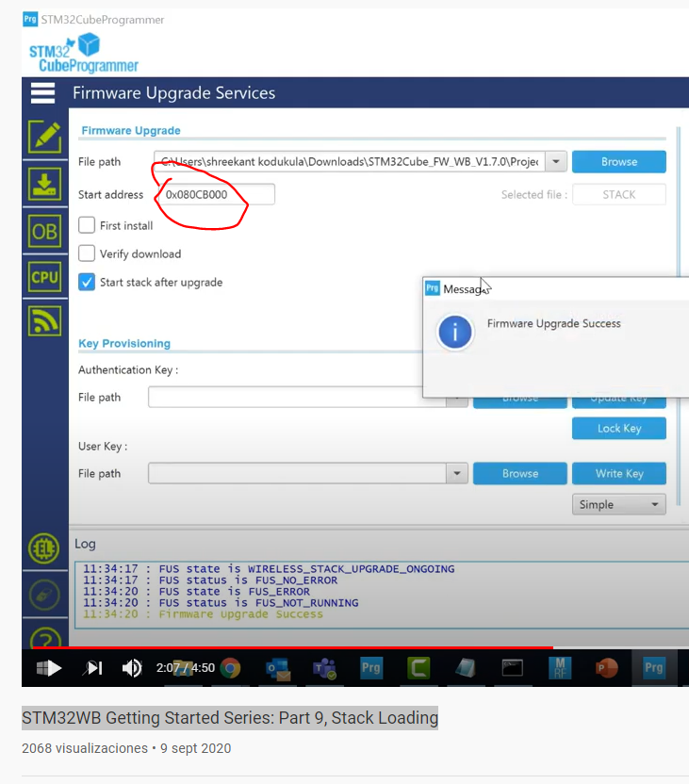Screen dimensions: 689x784
Task: Open first Prg app in taskbar
Action: pos(371,667)
